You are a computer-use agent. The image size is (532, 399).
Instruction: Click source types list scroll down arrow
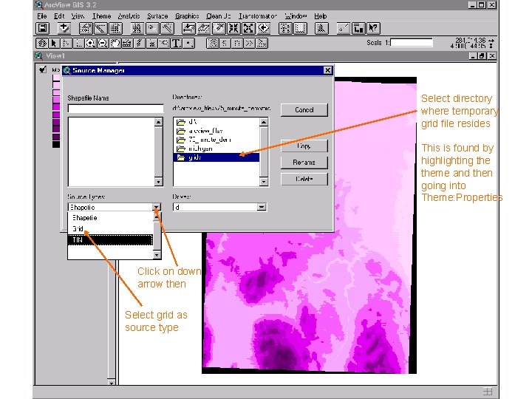(x=157, y=255)
